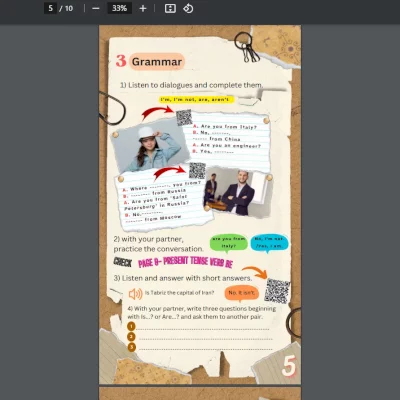Click the speaker audio icon beside Tabriz question
This screenshot has height=400, width=400.
(135, 294)
